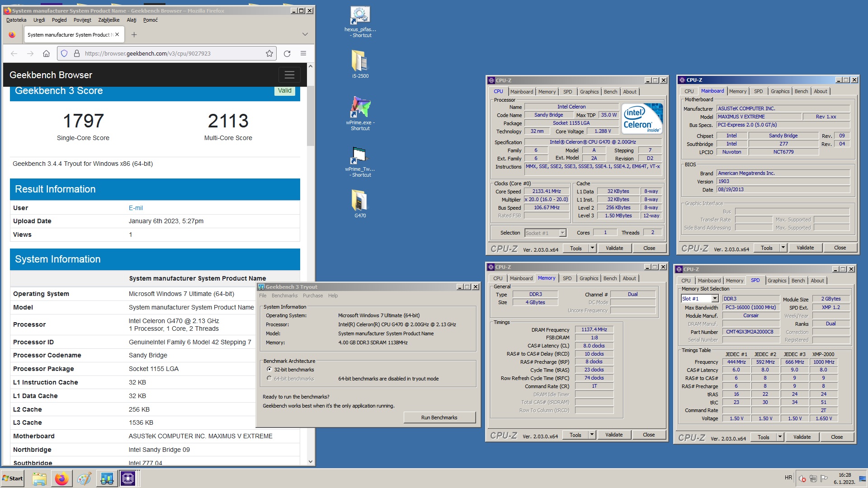Switch to Graphics tab in Mainboard window
The width and height of the screenshot is (868, 488).
780,91
